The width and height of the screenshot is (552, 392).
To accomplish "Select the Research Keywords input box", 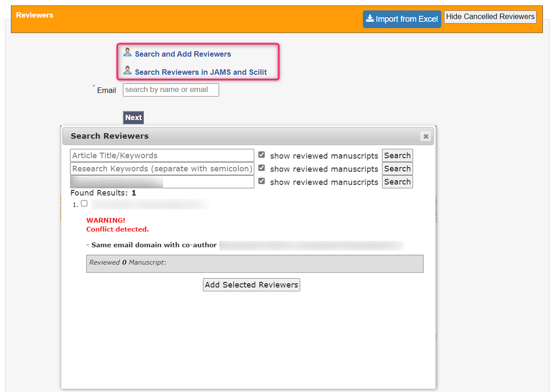I will pos(162,169).
